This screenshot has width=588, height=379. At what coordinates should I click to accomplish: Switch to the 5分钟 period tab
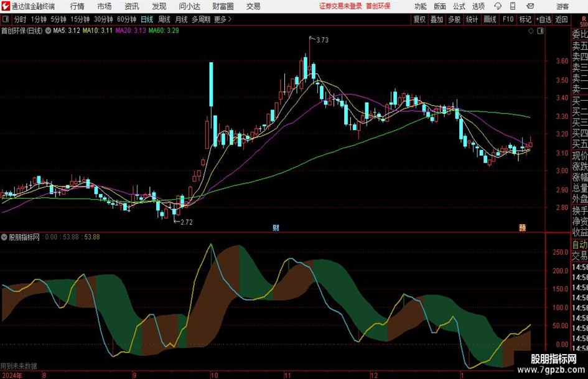tap(58, 19)
